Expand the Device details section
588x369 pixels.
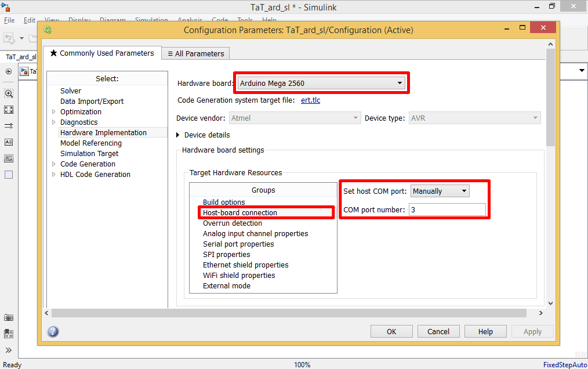tap(178, 135)
